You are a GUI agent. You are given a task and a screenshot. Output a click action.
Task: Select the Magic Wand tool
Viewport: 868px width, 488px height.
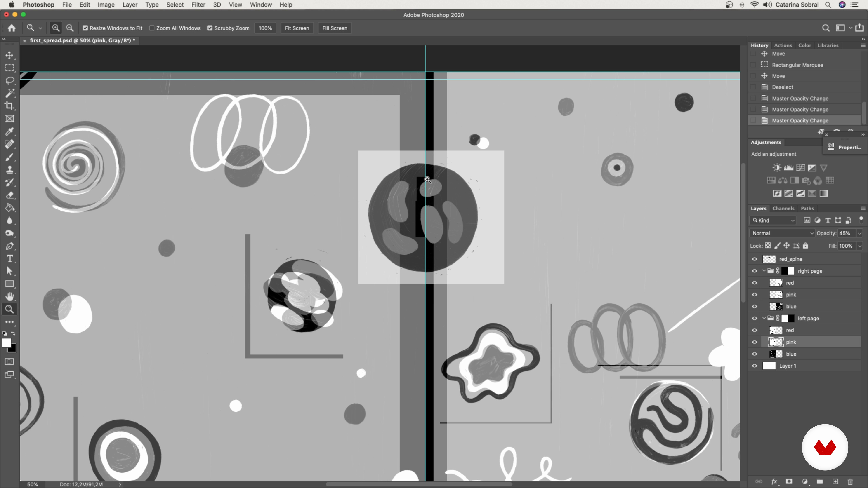click(9, 93)
